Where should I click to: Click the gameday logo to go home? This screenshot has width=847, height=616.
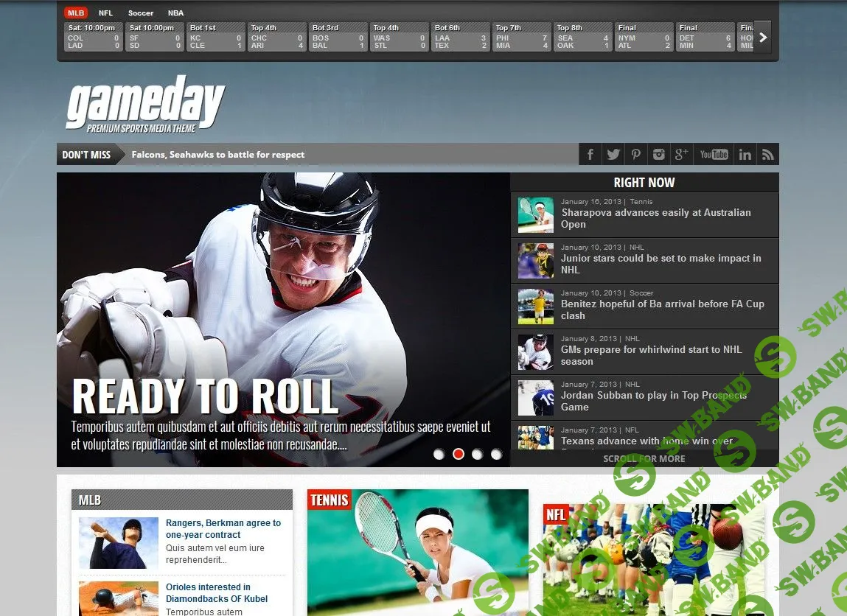[144, 103]
